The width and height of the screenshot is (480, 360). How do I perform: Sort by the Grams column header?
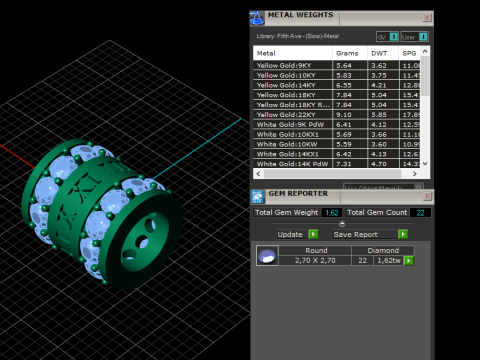[349, 53]
